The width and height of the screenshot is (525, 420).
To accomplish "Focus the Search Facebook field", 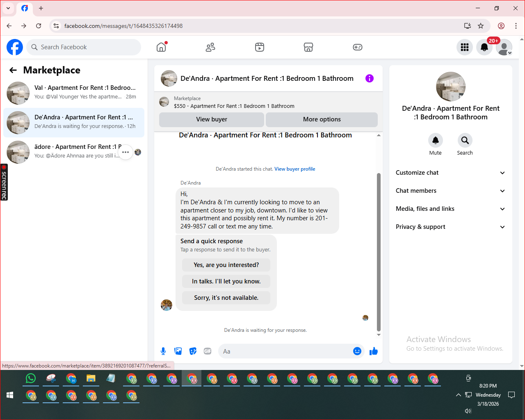I will pos(84,47).
